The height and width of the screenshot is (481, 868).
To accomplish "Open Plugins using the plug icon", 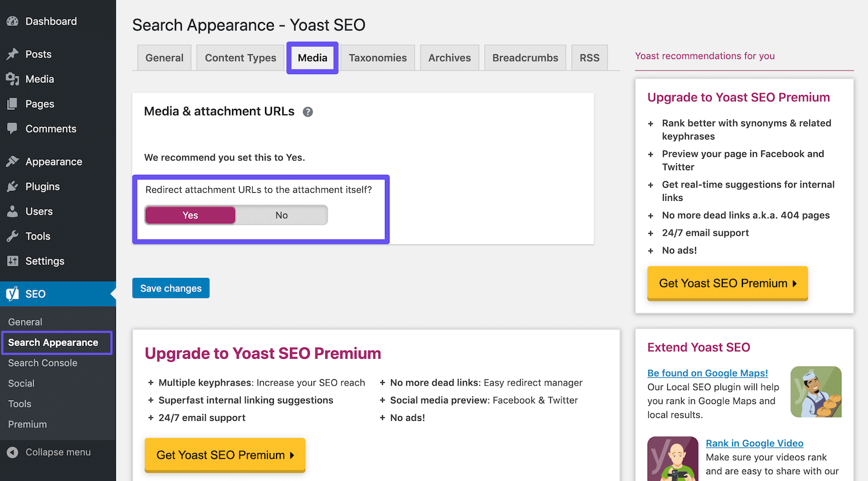I will (13, 186).
